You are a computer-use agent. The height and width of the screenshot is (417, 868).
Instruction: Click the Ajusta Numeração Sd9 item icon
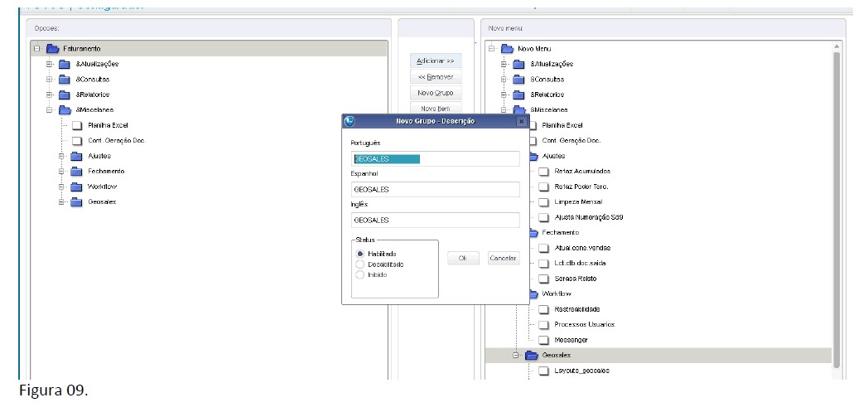pyautogui.click(x=543, y=218)
